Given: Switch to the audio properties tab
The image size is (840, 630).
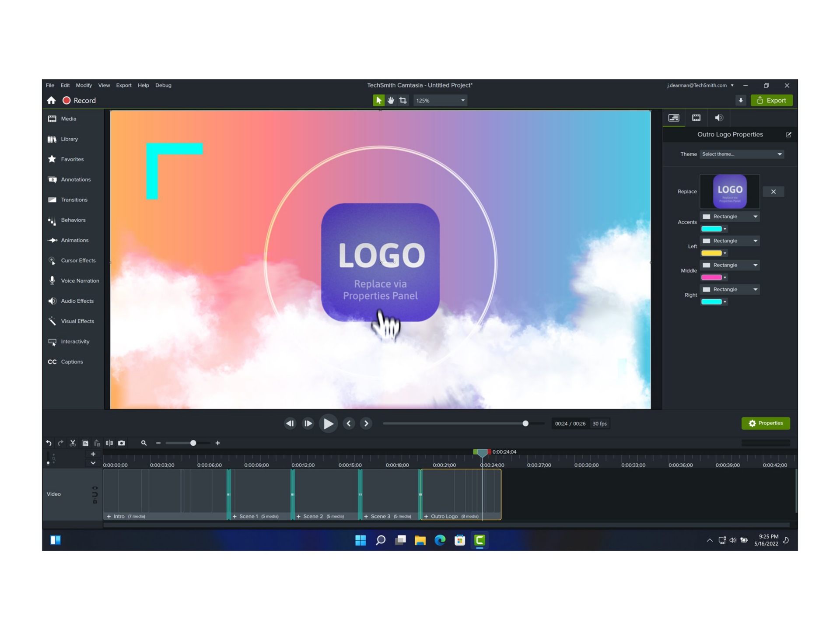Looking at the screenshot, I should point(718,117).
